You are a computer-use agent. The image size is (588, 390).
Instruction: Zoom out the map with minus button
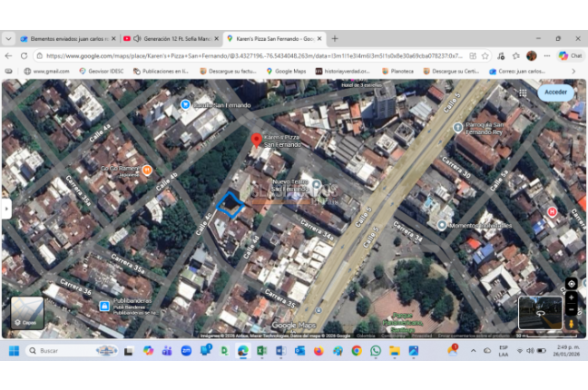571,309
